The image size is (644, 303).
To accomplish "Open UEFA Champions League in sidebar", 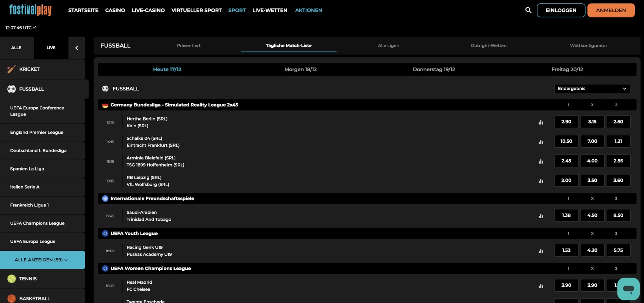I will pos(37,223).
